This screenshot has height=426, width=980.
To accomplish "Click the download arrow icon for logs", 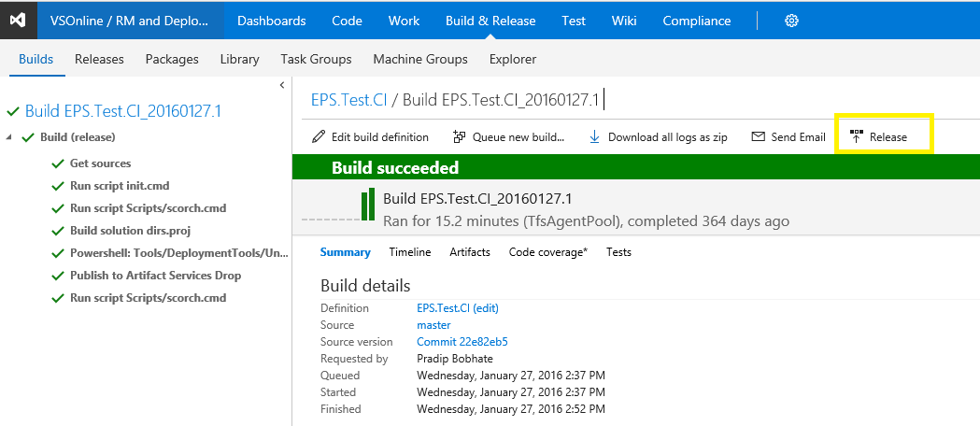I will tap(594, 136).
